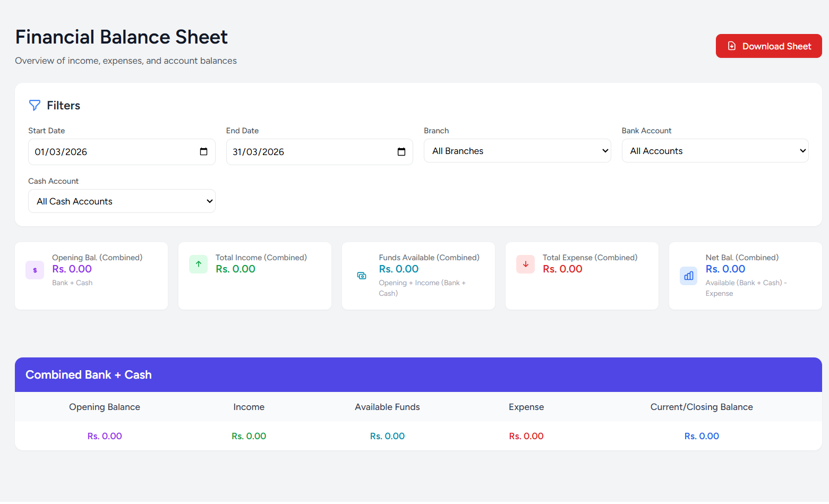Open the Start Date calendar picker icon
This screenshot has height=504, width=829.
[x=203, y=151]
